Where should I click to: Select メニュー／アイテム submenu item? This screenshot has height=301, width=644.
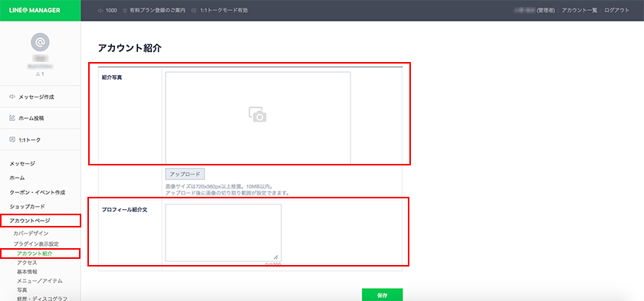pyautogui.click(x=40, y=281)
